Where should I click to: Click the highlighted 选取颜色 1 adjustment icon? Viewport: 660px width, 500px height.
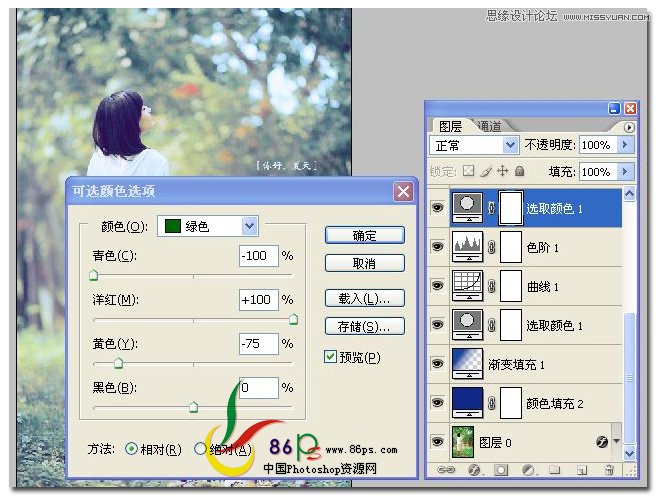click(x=467, y=208)
